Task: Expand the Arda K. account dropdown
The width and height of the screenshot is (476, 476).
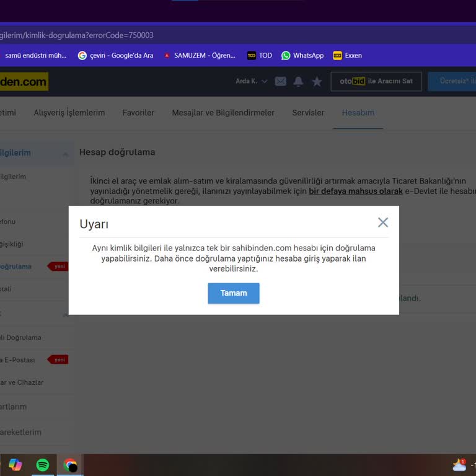Action: pos(251,81)
